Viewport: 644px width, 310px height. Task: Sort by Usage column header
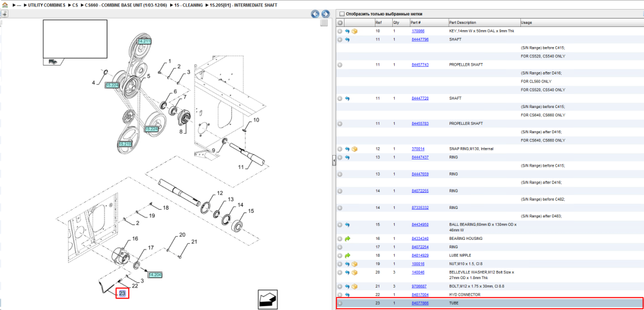click(x=581, y=23)
